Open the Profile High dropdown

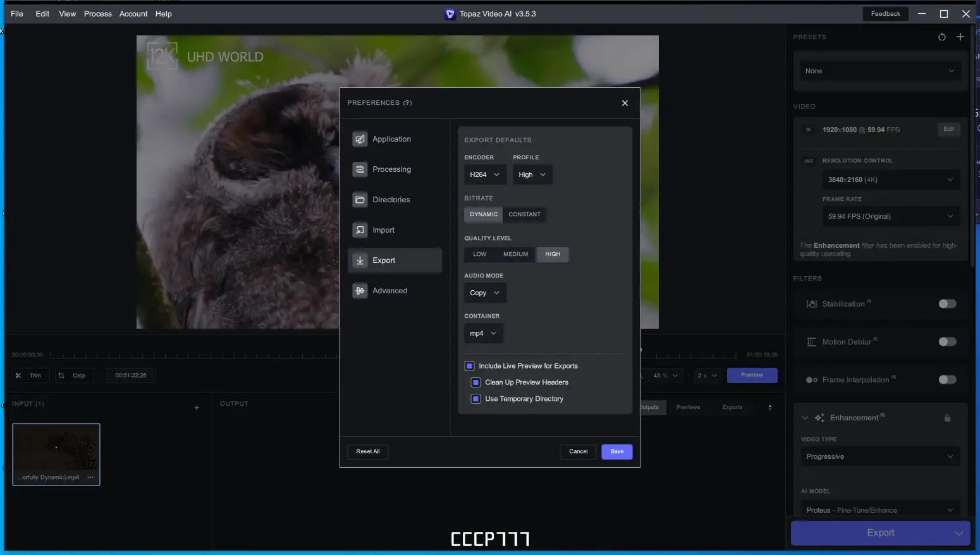coord(532,174)
